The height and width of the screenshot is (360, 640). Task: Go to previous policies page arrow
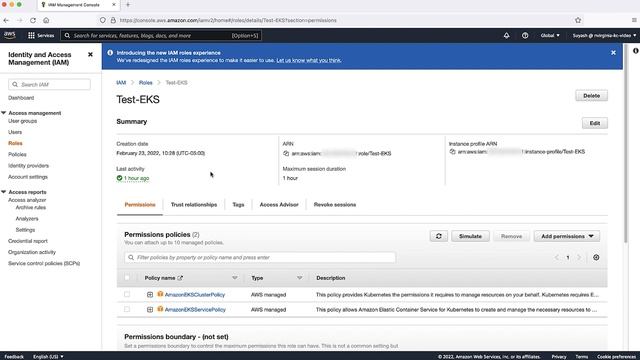pos(556,258)
